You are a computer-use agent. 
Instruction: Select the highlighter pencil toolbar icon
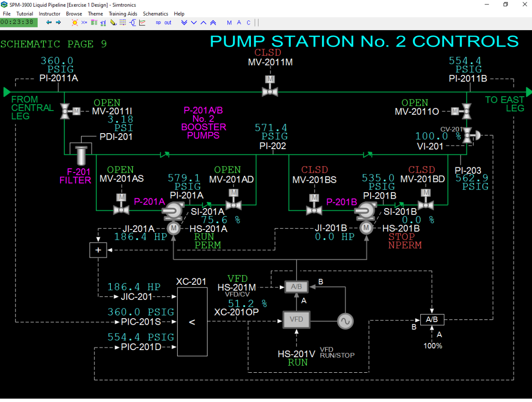(x=113, y=23)
